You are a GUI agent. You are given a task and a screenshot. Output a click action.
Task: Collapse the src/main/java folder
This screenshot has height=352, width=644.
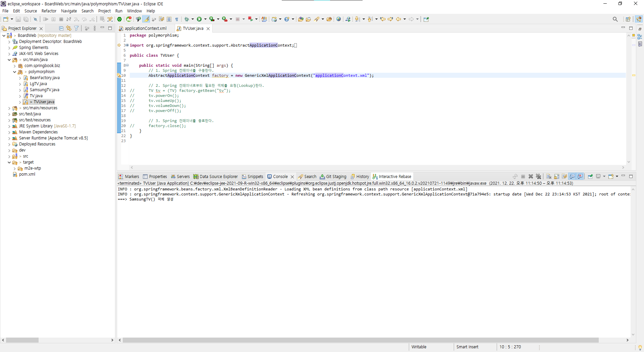[9, 60]
